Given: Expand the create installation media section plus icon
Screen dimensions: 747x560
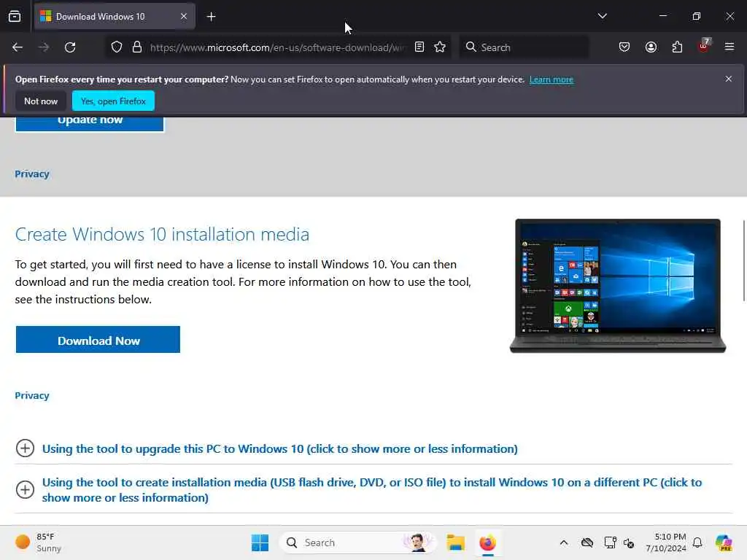Looking at the screenshot, I should [26, 489].
